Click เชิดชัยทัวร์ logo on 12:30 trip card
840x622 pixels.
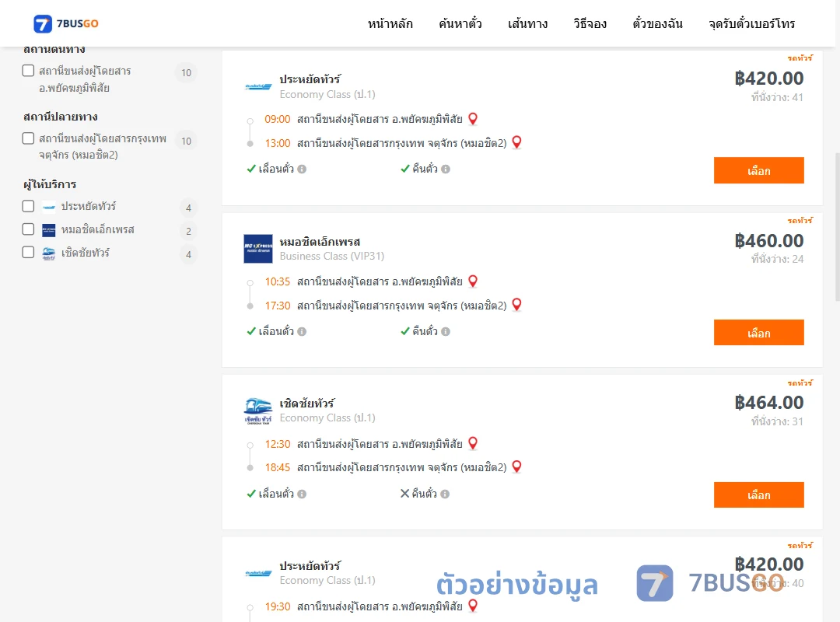[258, 411]
